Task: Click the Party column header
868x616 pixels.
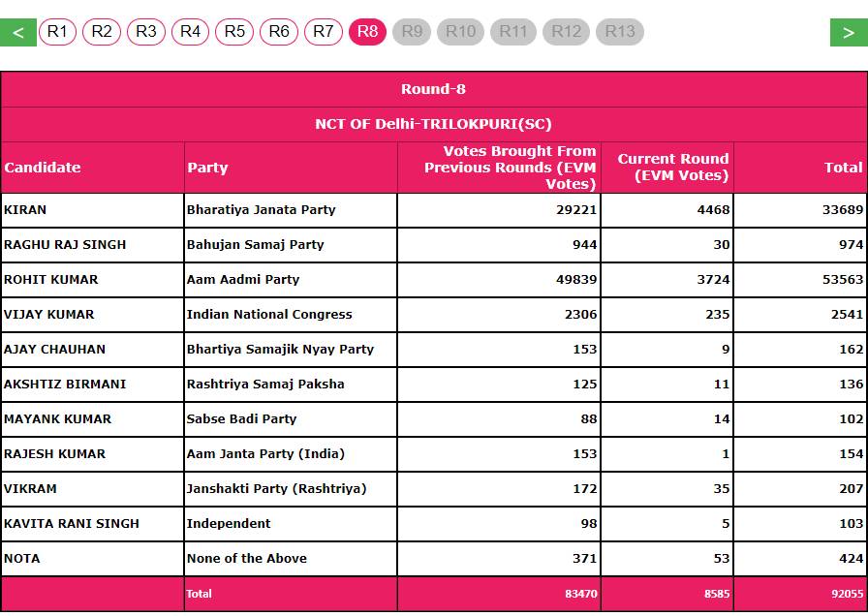Action: pos(207,168)
